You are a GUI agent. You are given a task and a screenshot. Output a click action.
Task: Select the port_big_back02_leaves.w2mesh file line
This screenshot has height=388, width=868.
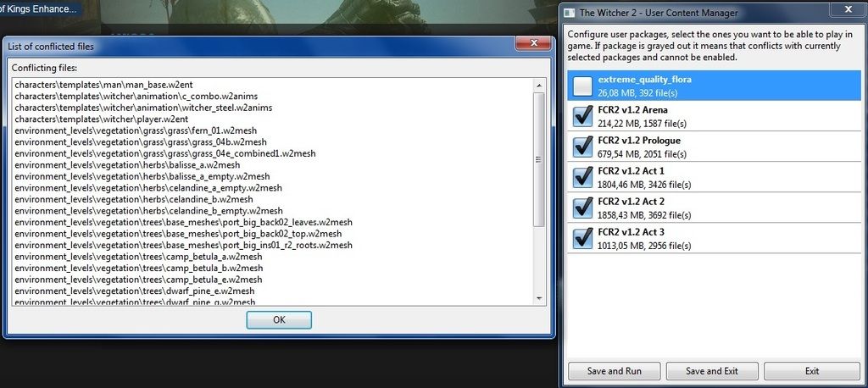[x=183, y=223]
